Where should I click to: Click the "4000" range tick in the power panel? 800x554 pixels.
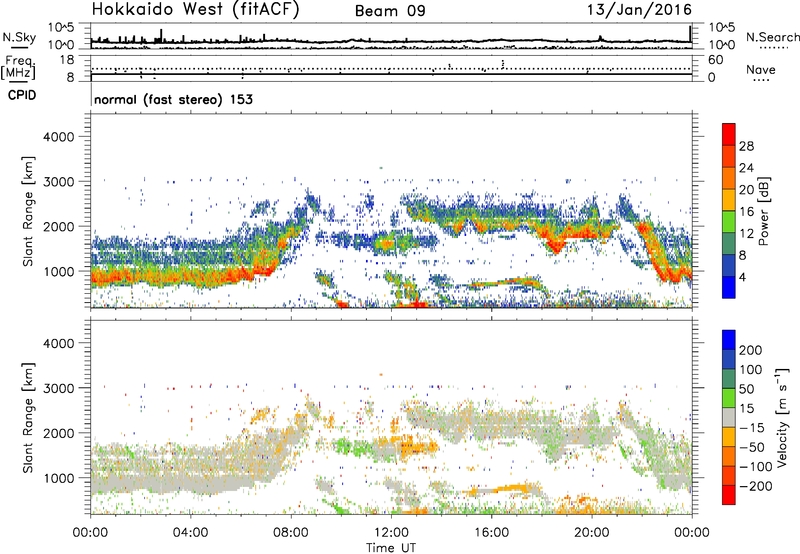click(x=58, y=137)
